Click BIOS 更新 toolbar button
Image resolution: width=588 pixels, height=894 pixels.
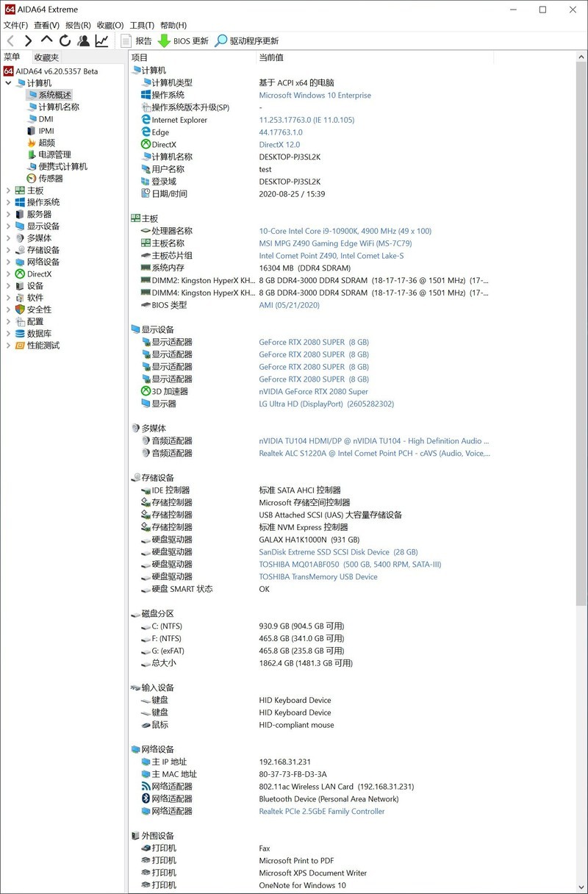pyautogui.click(x=184, y=41)
